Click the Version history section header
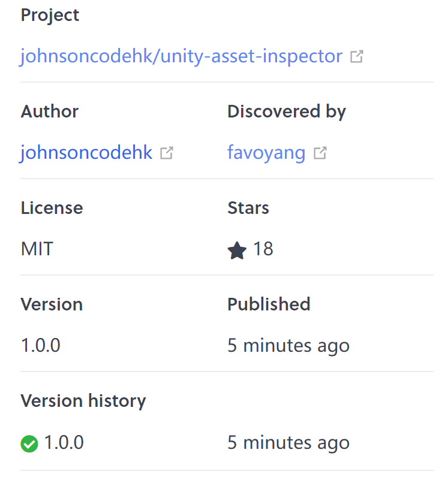Screen dimensions: 448x483 click(83, 401)
